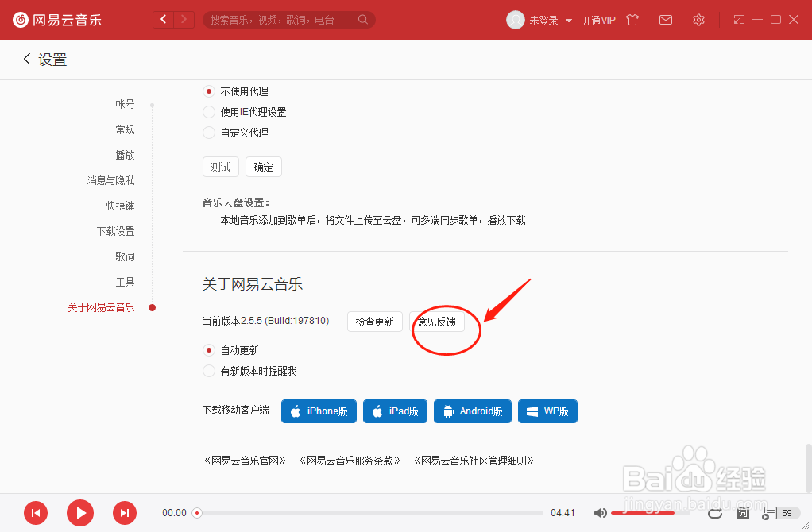Expand the 未登录 account dropdown arrow
Screen dimensions: 812x532
coord(569,21)
